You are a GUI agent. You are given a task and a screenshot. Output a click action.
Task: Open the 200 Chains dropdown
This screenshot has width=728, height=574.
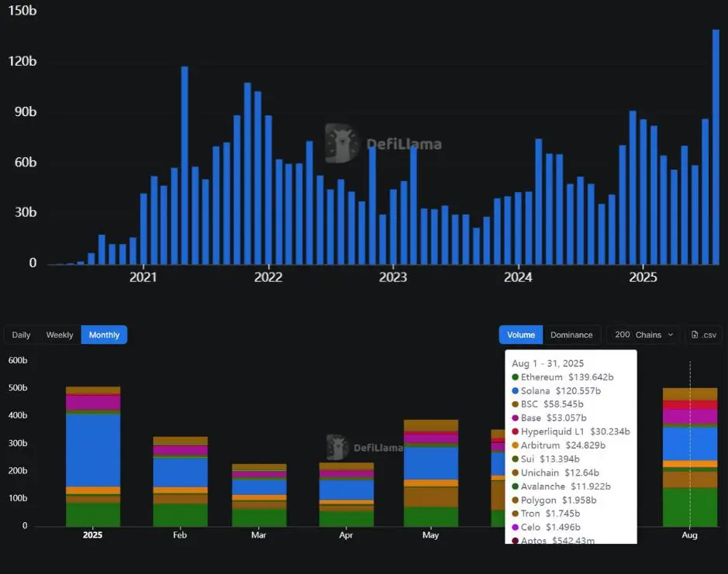click(x=643, y=335)
